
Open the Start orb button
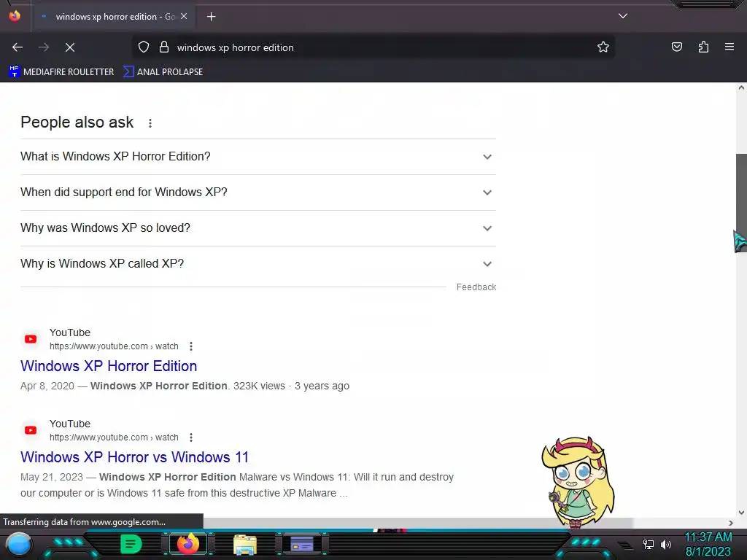click(18, 544)
